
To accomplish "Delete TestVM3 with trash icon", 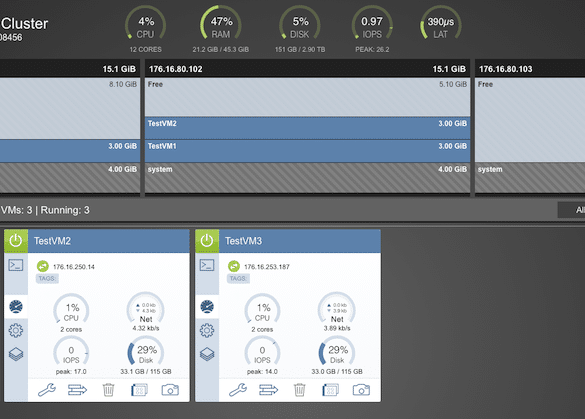I will [x=299, y=390].
